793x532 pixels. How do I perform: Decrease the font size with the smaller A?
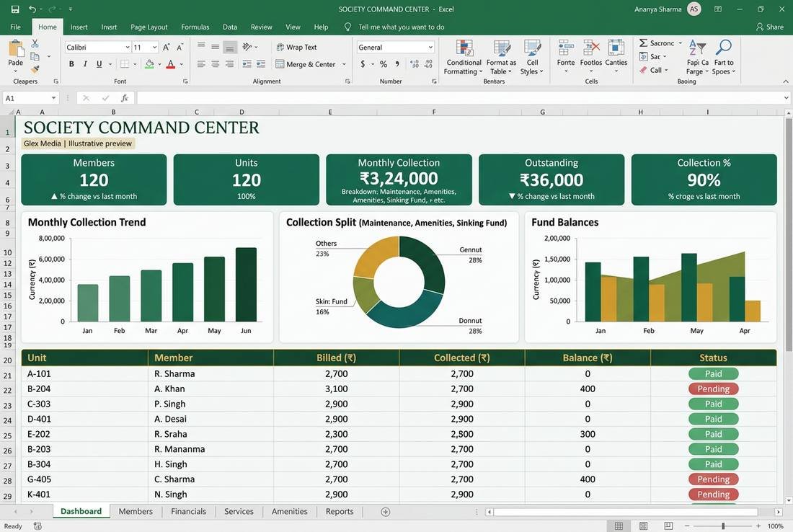[180, 48]
